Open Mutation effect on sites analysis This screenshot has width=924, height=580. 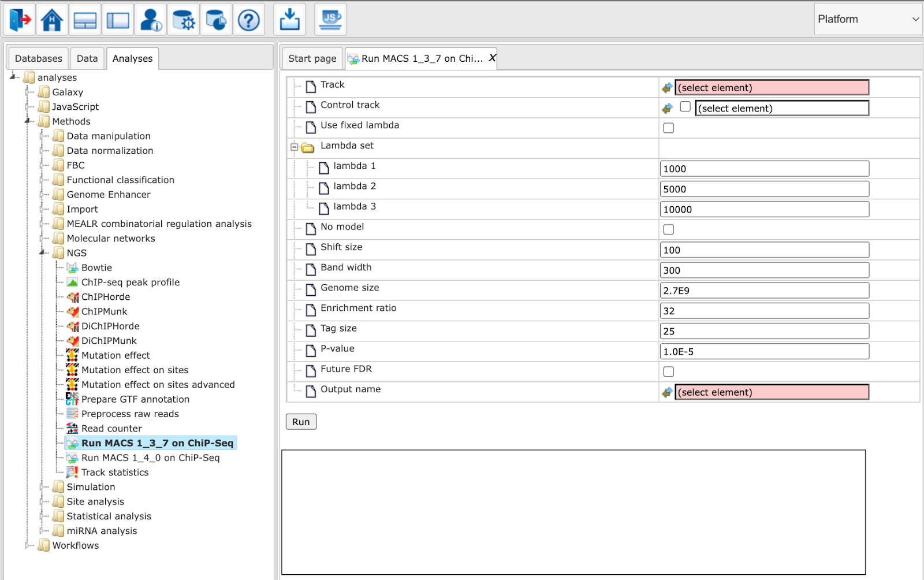pyautogui.click(x=135, y=370)
